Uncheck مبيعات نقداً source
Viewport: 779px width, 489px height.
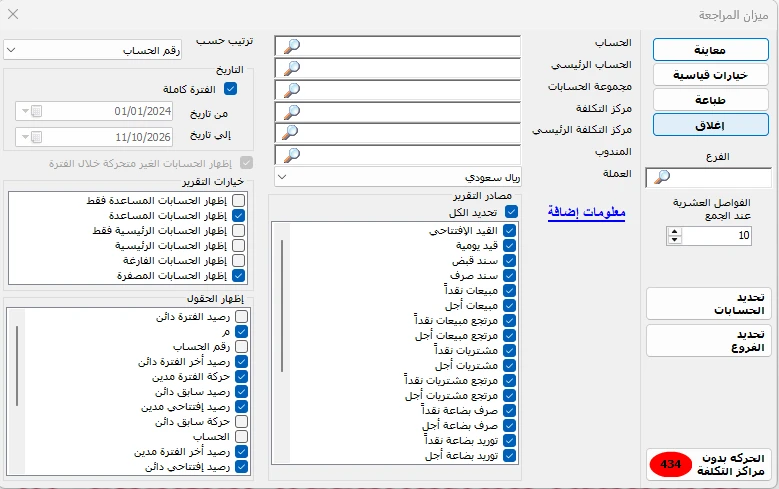coord(509,290)
